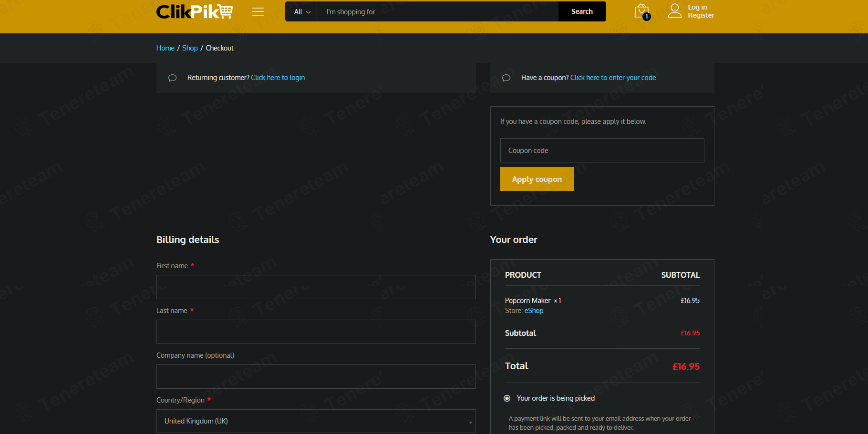Click the Apply coupon button
The image size is (868, 434).
click(x=537, y=179)
